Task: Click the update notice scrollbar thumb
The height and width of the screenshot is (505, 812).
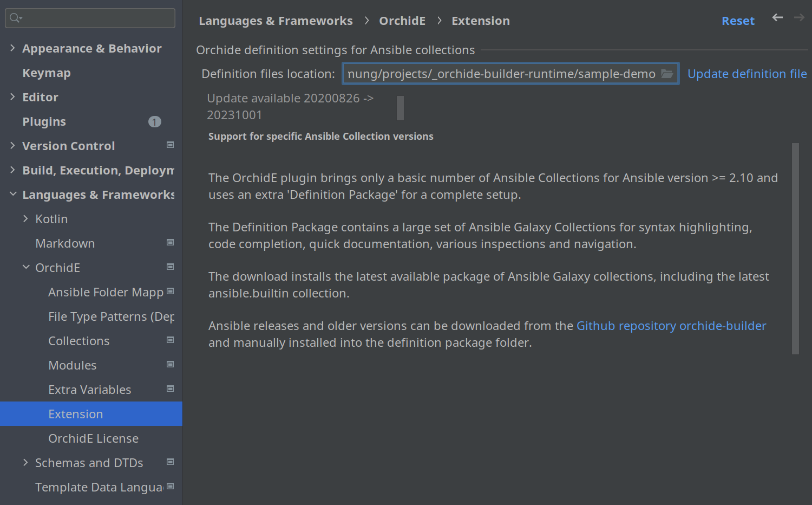Action: (x=400, y=108)
